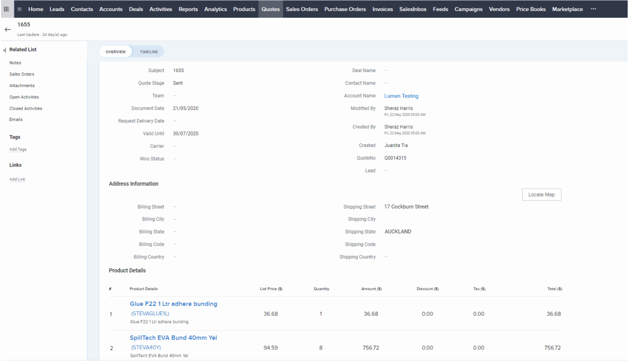Jump to Open Activities related list

24,97
